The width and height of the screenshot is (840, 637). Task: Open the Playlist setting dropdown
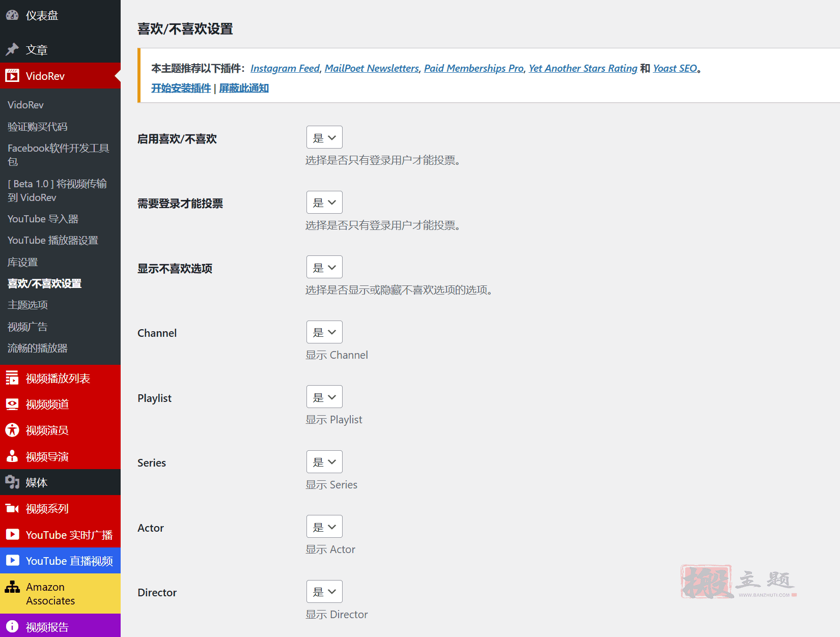click(324, 397)
